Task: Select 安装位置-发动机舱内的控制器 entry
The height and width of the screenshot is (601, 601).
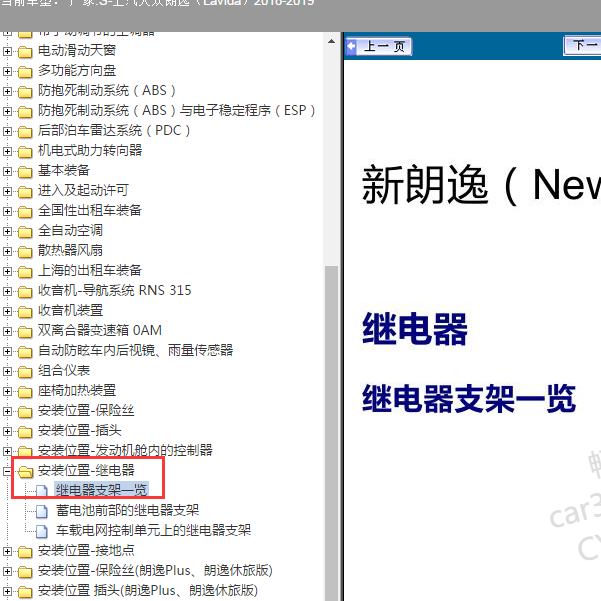Action: (x=125, y=450)
